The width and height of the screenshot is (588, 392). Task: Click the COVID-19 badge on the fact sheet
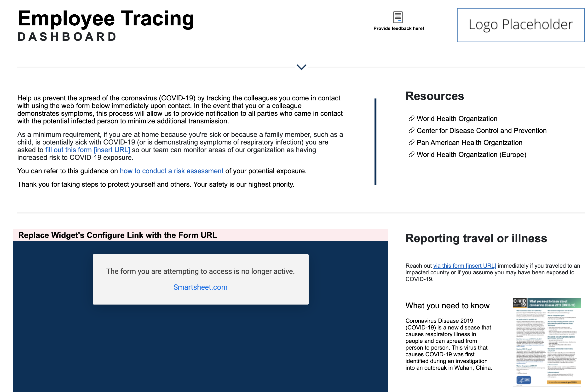(519, 302)
